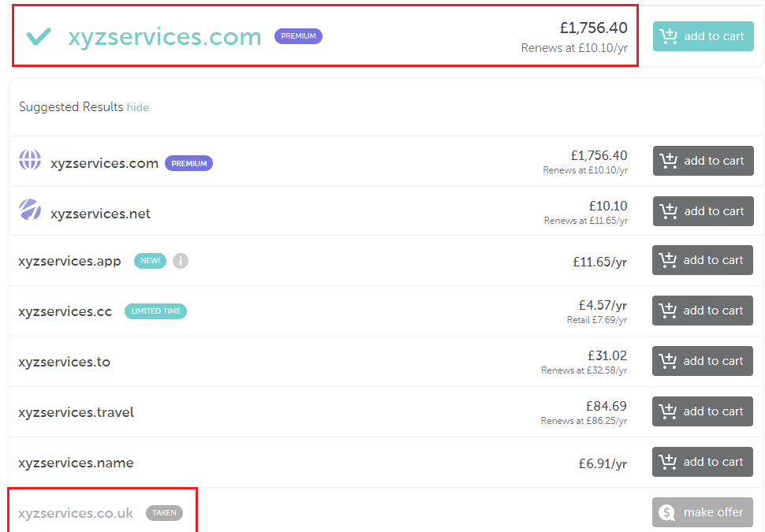765x532 pixels.
Task: Click the NEW! badge beside xyzservices.app
Action: tap(151, 261)
